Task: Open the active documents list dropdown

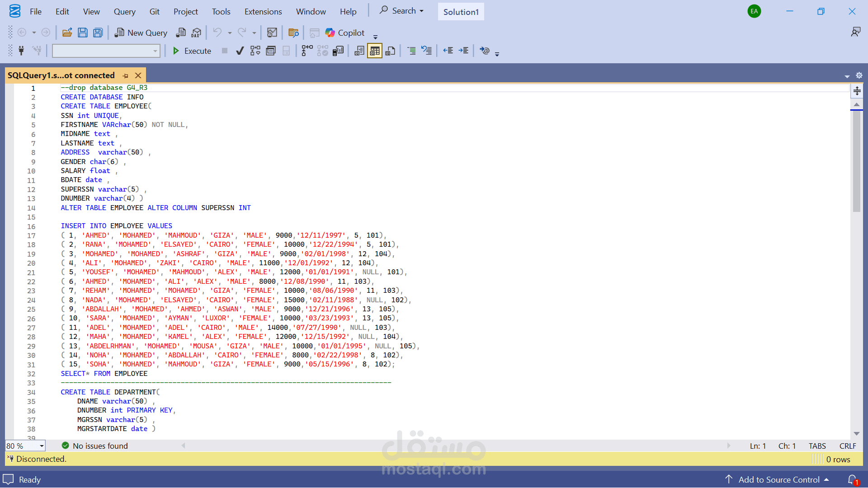Action: 847,76
